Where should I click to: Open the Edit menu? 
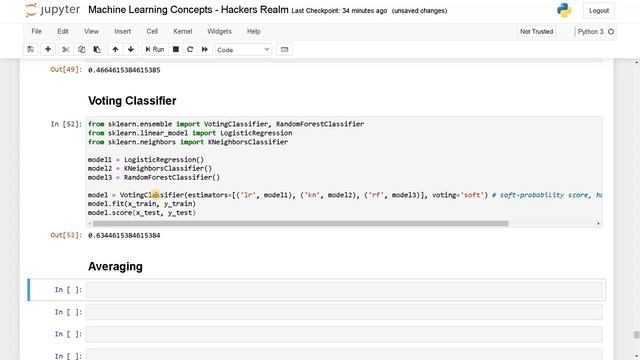click(63, 31)
